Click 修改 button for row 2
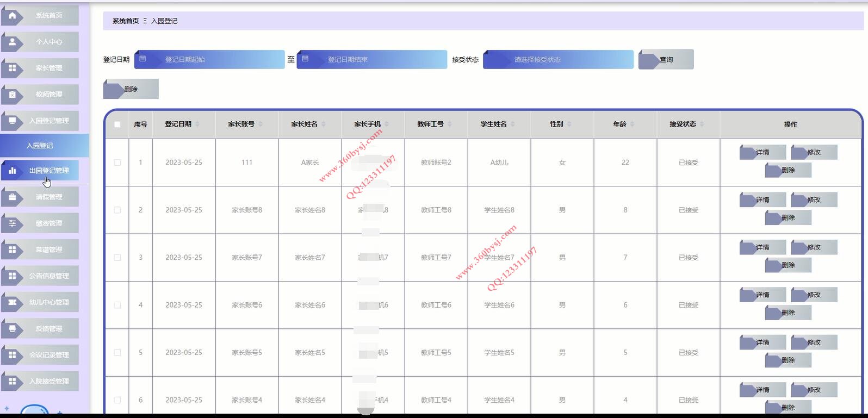868x418 pixels. [x=814, y=200]
